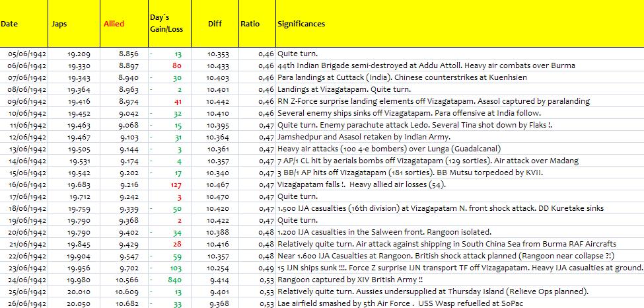Image resolution: width=644 pixels, height=308 pixels.
Task: Click Ratio cell in the 24/06/1942 row
Action: pos(257,280)
